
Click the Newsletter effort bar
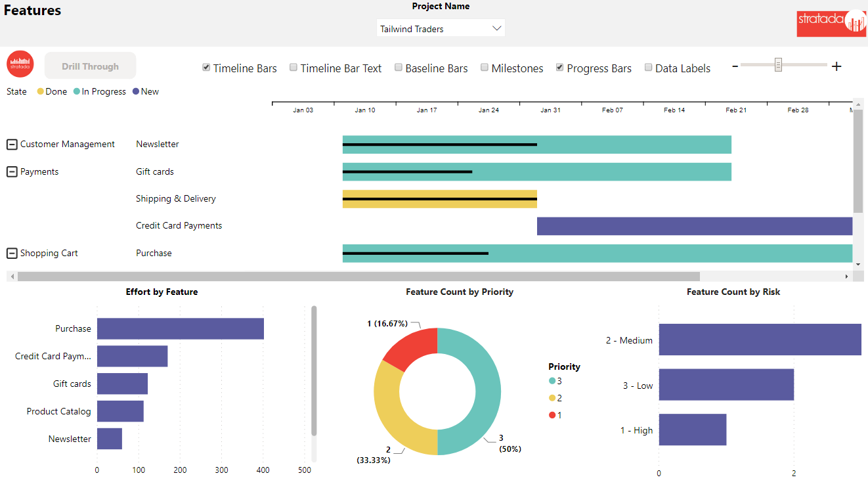tap(110, 439)
